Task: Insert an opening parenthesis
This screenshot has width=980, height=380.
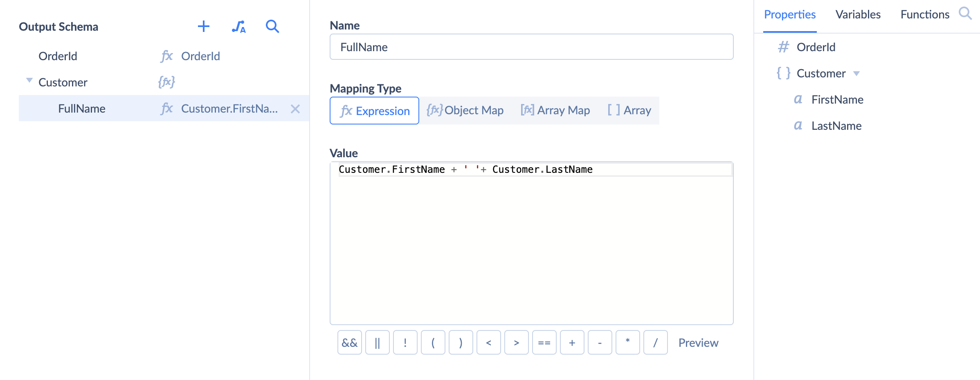Action: pyautogui.click(x=433, y=342)
